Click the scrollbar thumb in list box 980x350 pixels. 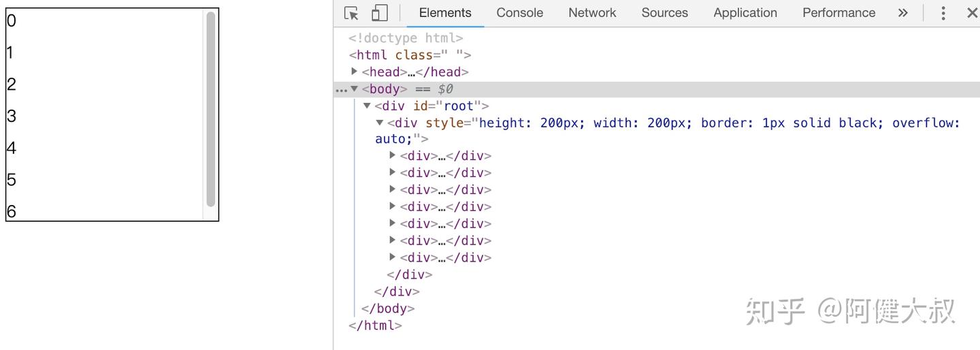211,109
